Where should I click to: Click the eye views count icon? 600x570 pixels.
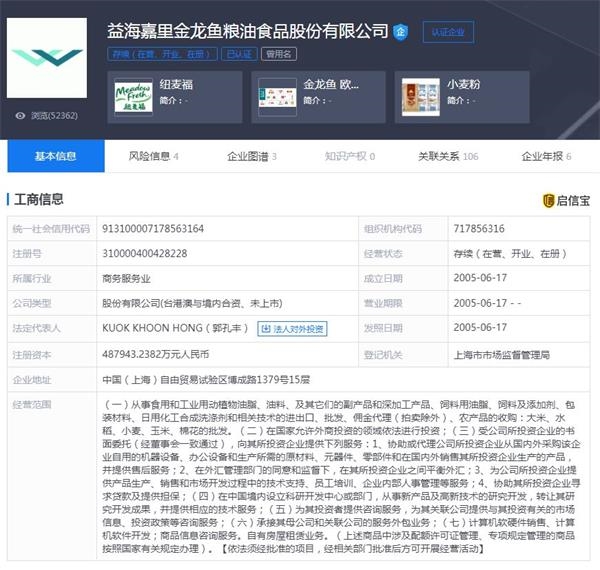tap(20, 115)
